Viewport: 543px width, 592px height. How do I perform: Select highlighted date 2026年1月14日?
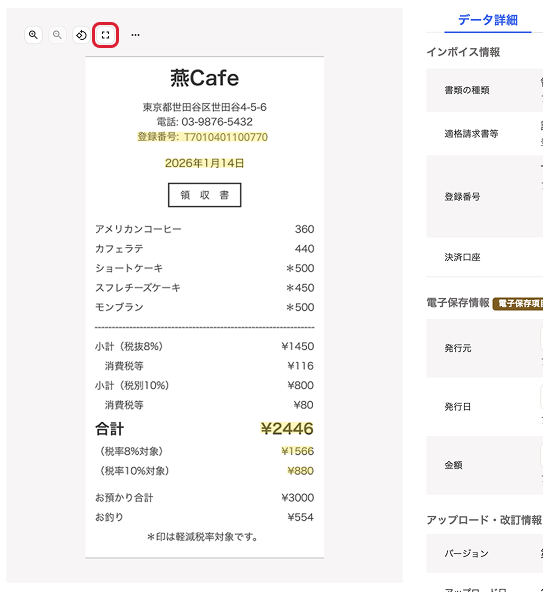(x=204, y=163)
